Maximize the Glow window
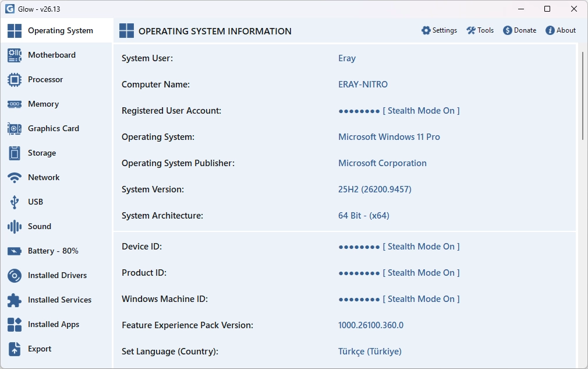 click(547, 9)
